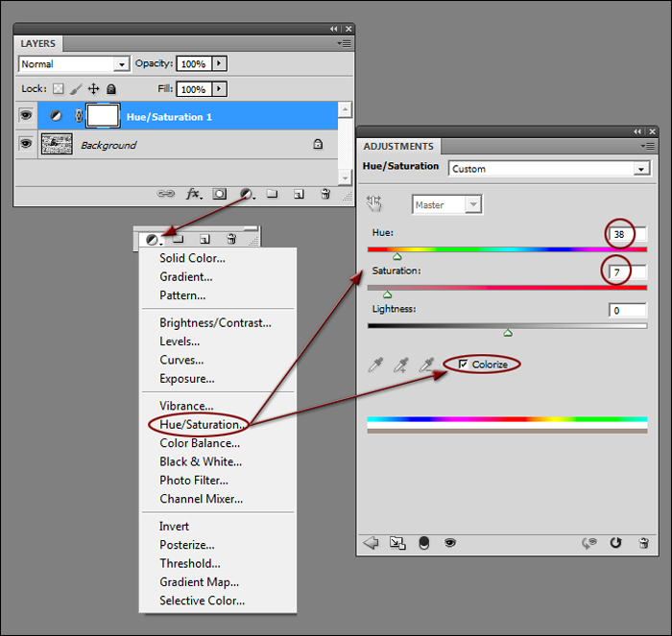
Task: Open adjustment layer menu in Layers panel
Action: (x=247, y=194)
